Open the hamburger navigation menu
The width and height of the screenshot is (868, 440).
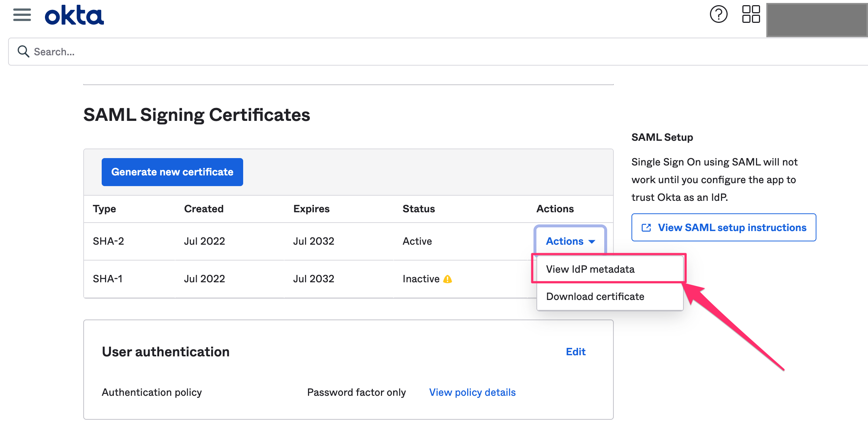(x=22, y=15)
